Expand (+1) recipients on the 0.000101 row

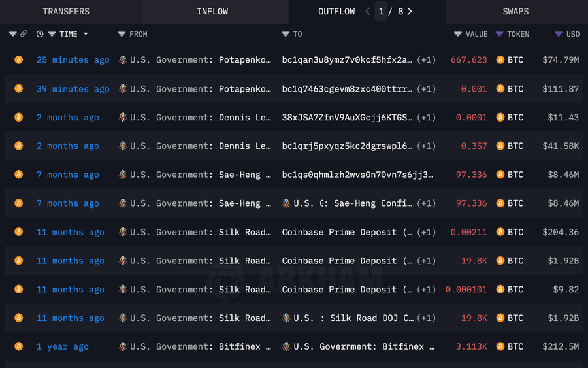click(427, 290)
